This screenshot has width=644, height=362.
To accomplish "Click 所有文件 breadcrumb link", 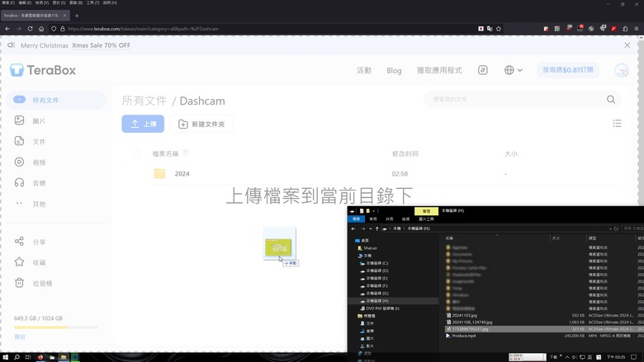I will pyautogui.click(x=144, y=101).
